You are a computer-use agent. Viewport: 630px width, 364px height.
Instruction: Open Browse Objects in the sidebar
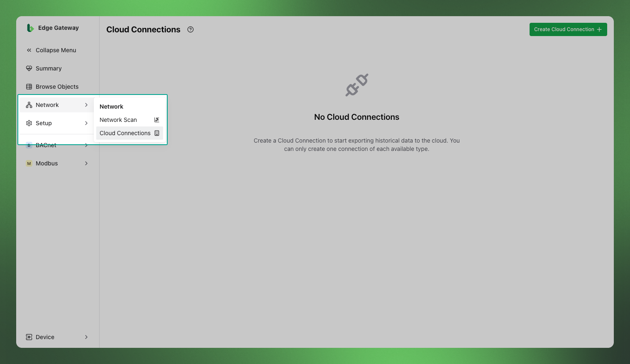57,87
